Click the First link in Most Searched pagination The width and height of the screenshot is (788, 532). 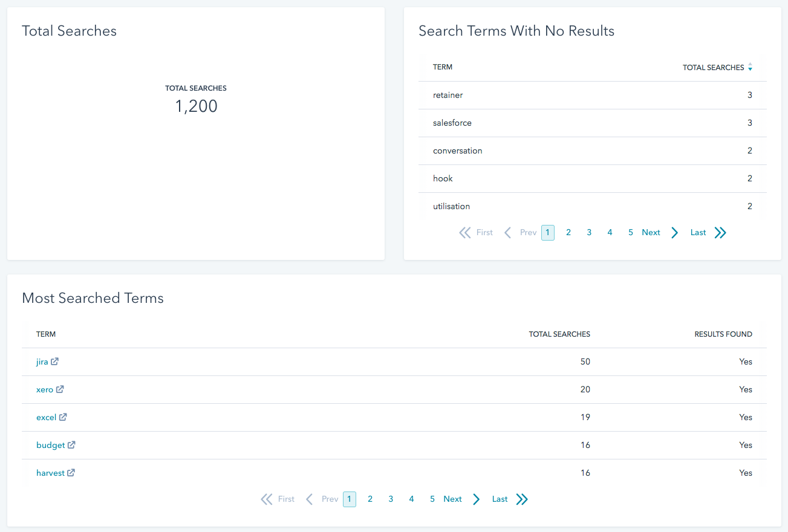coord(286,499)
